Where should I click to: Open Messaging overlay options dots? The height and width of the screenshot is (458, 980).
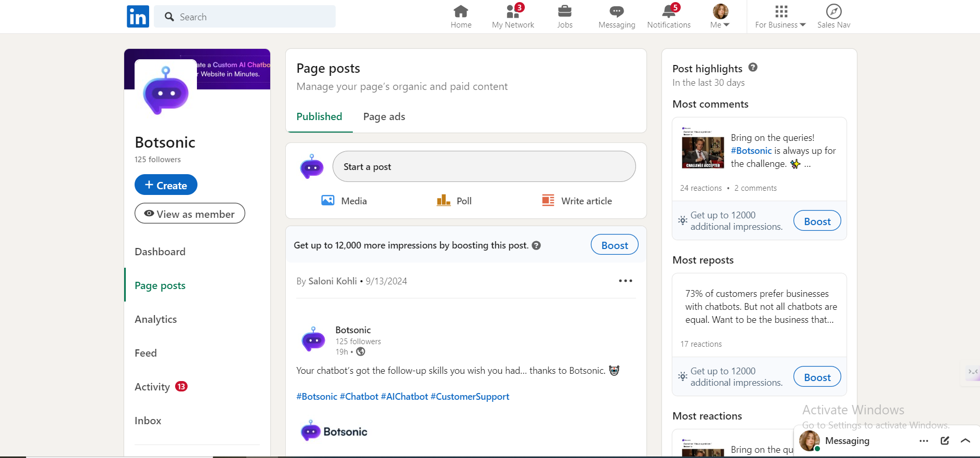pyautogui.click(x=923, y=441)
